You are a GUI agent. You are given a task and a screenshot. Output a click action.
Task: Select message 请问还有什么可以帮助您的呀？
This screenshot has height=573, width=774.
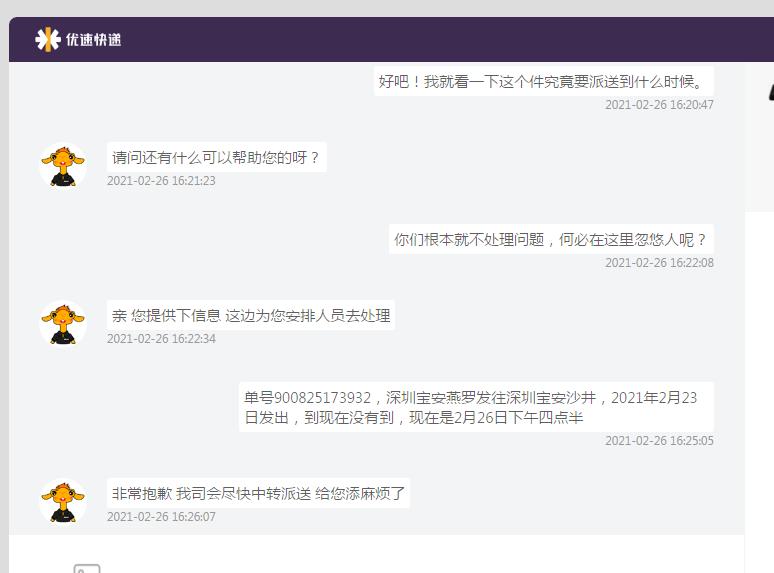[x=216, y=157]
